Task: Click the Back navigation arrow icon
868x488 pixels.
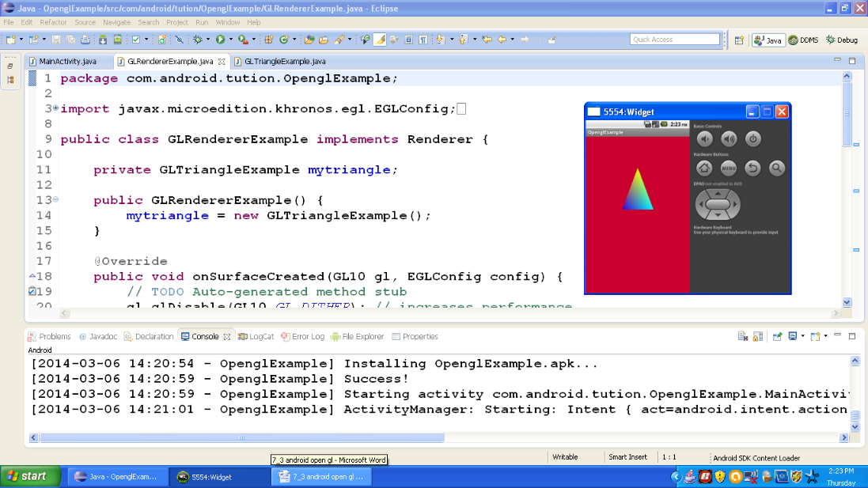Action: coord(502,40)
